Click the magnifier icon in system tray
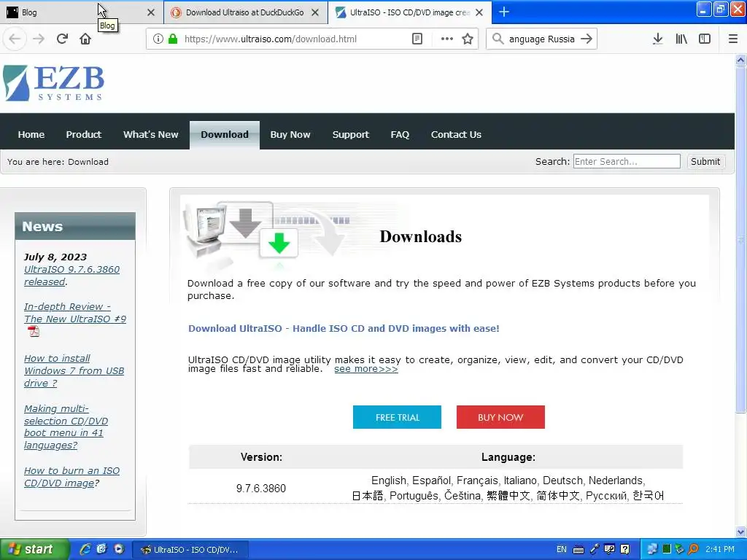 pos(694,549)
